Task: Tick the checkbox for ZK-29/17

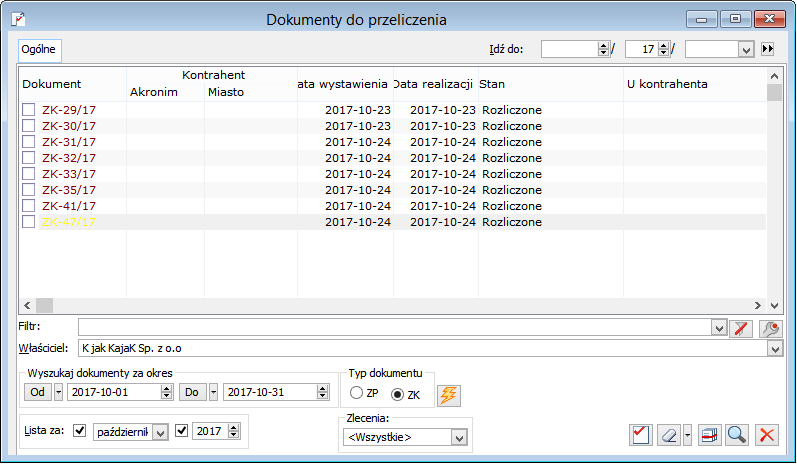Action: [28, 110]
